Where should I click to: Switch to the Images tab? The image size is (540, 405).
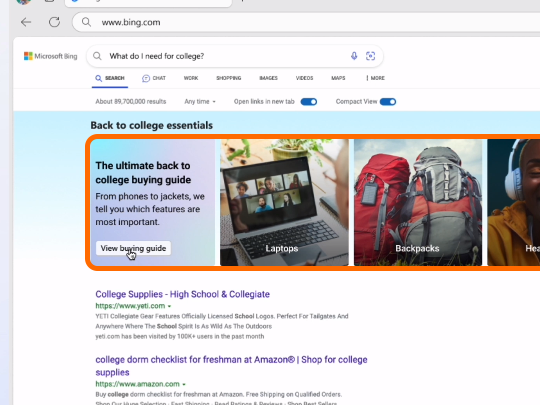tap(268, 78)
